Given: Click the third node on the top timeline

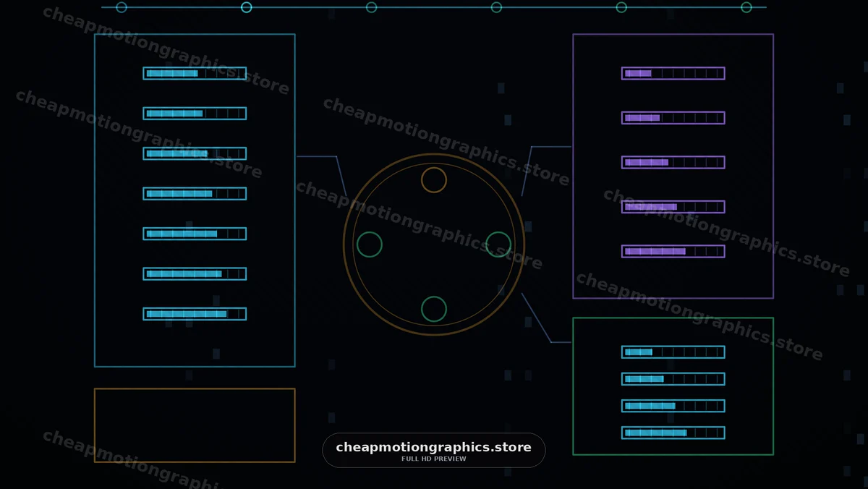Looking at the screenshot, I should click(x=371, y=7).
